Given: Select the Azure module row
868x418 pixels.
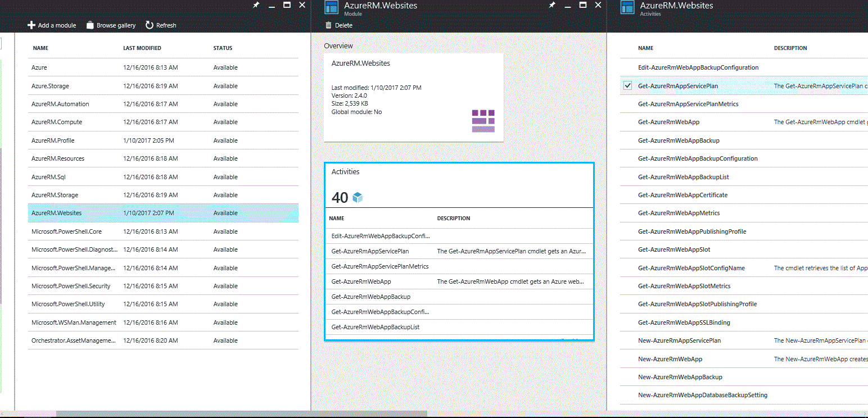Looking at the screenshot, I should 163,67.
